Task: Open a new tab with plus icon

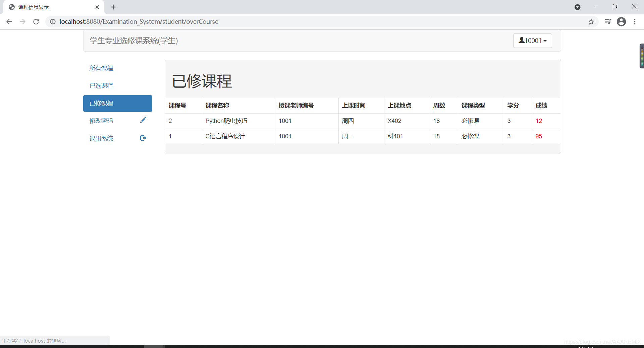Action: tap(113, 7)
